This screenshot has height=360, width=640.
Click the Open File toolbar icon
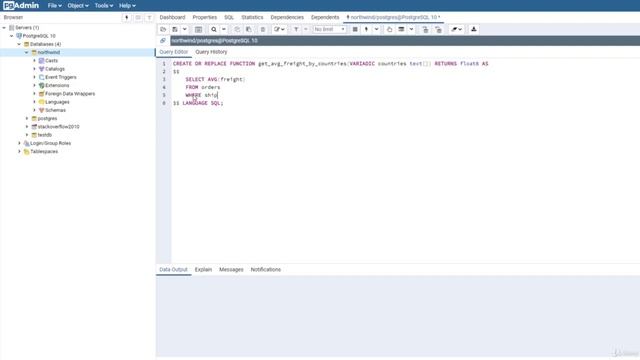pos(163,29)
